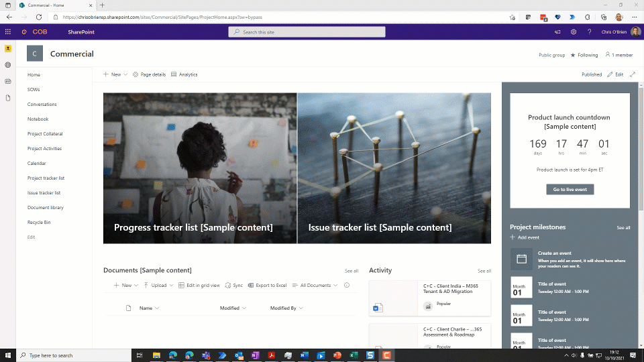Click Windows taskbar search box

coord(74,355)
